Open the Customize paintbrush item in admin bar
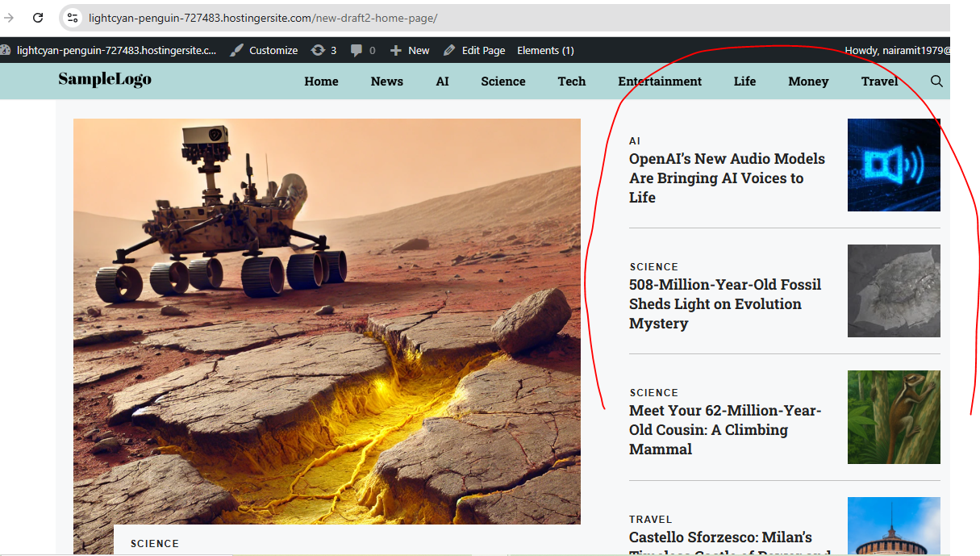Viewport: 980px width, 556px height. (264, 50)
